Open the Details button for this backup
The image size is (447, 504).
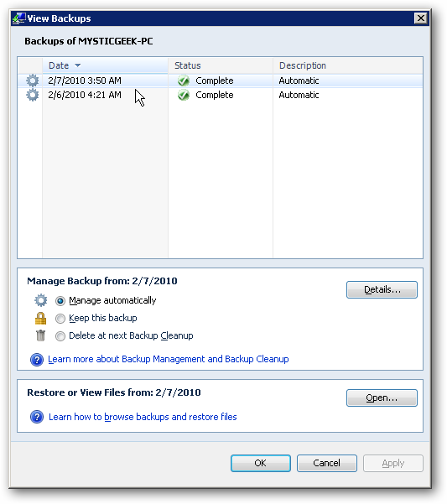click(382, 289)
